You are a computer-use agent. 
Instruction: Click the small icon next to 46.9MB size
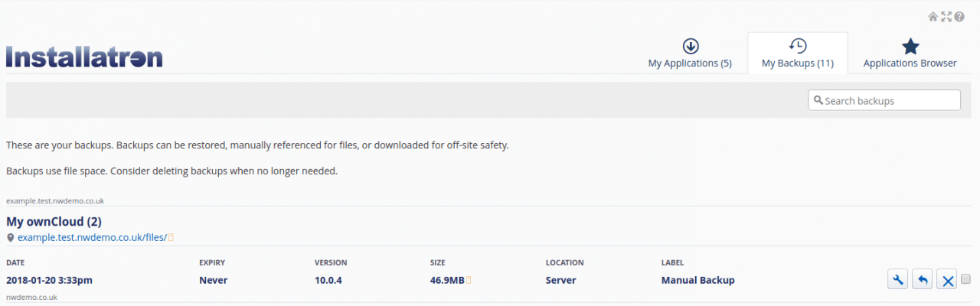[x=469, y=280]
